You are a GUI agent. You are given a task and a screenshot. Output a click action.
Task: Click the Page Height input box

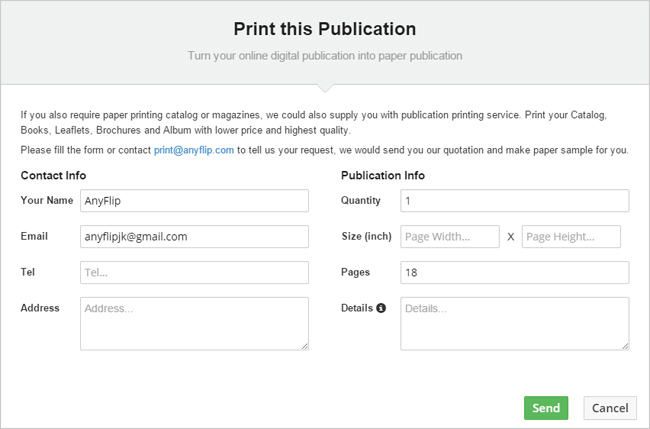pos(571,236)
